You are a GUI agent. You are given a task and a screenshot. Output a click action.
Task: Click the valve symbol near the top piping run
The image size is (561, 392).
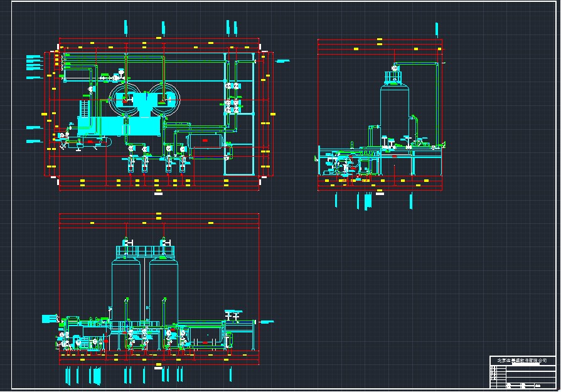click(x=120, y=72)
